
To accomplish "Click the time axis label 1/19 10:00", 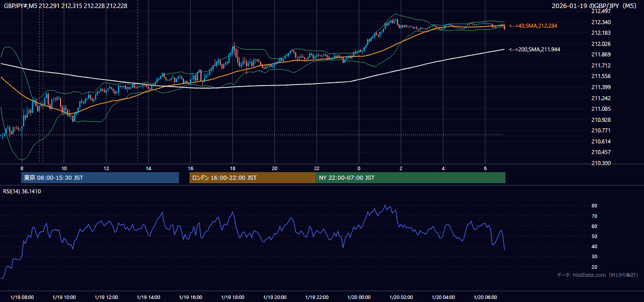I will click(x=64, y=297).
